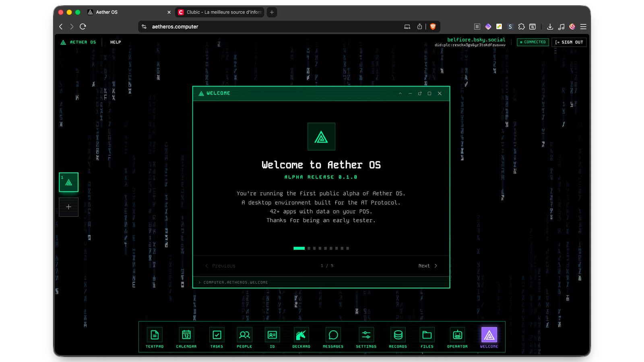Launch the Calendar app from the dock
The width and height of the screenshot is (644, 362).
(186, 337)
